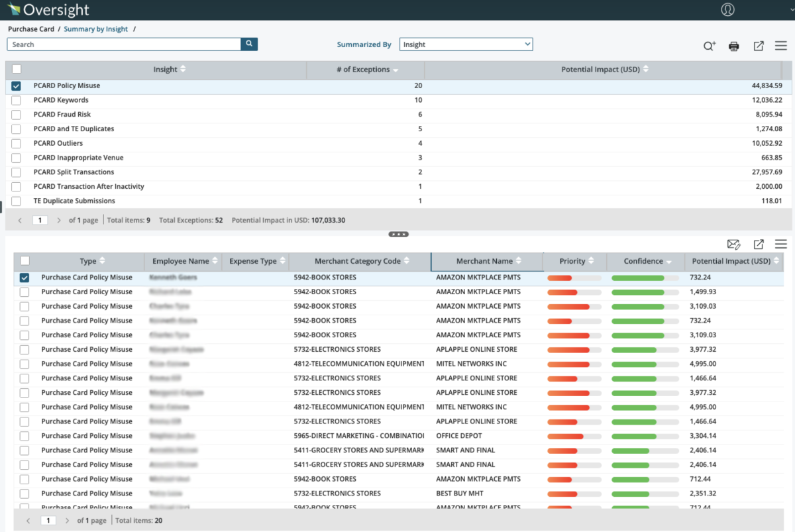Go to next page in insight table

pos(58,220)
